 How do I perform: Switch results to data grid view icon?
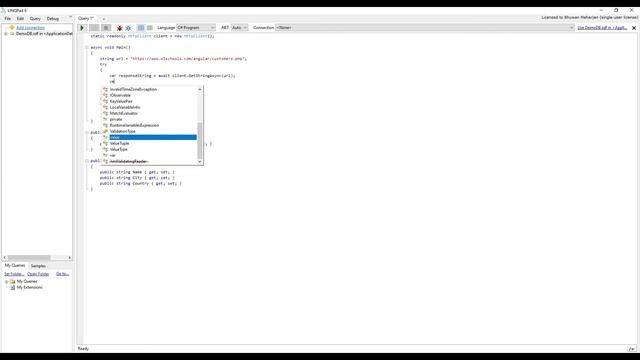(150, 28)
